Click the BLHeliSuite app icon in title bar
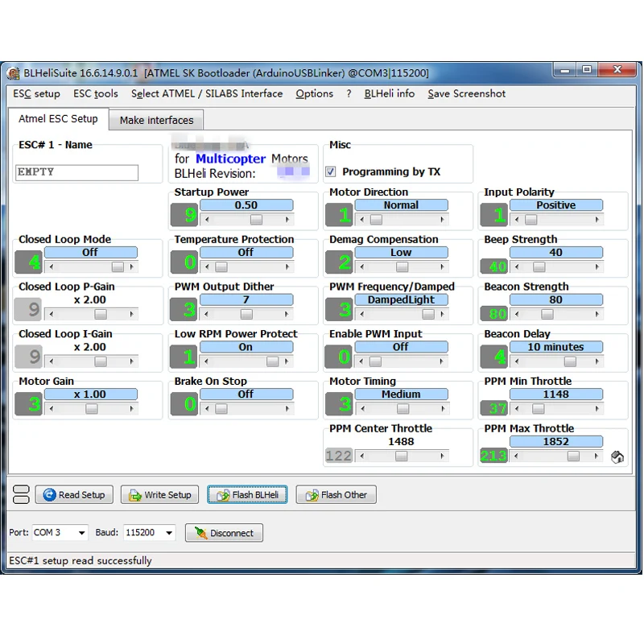 (x=13, y=73)
